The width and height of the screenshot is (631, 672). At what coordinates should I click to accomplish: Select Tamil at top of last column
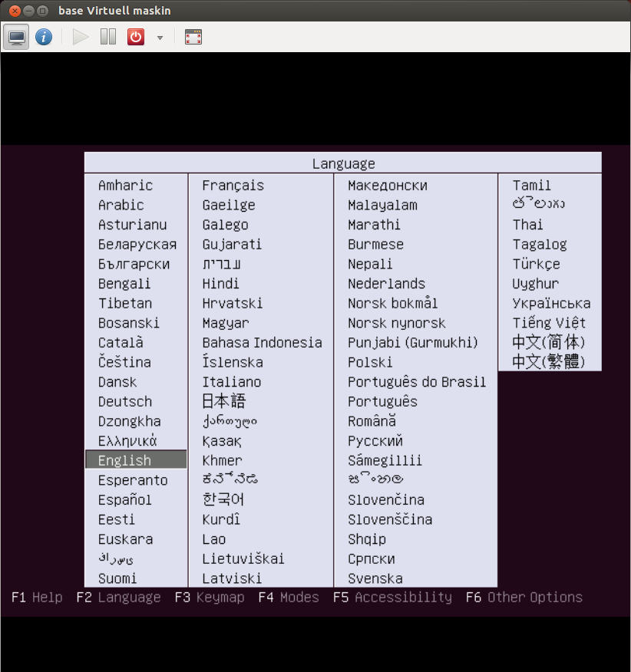531,186
